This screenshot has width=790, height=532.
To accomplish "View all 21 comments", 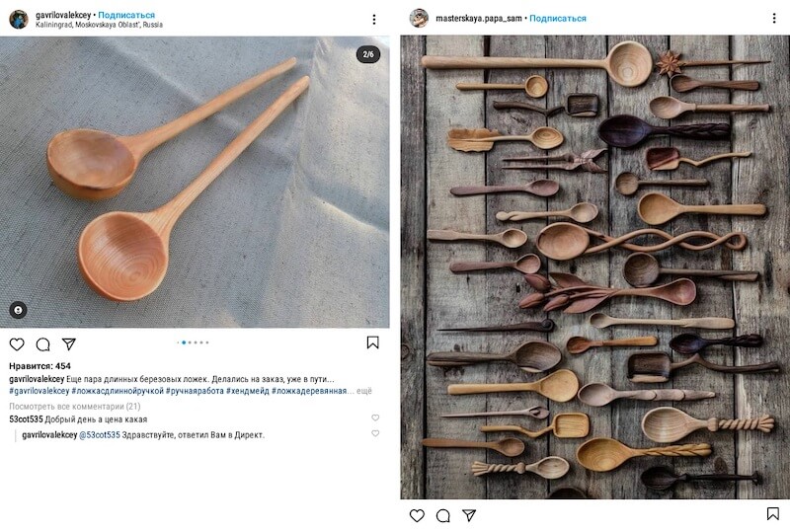I will point(75,406).
